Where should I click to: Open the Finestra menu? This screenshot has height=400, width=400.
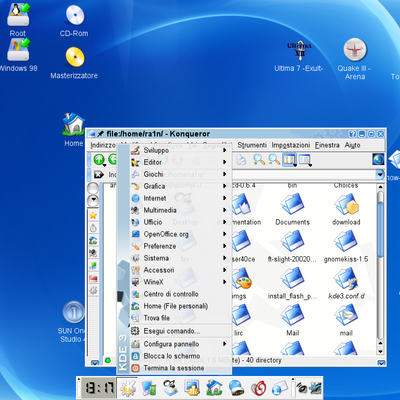327,145
